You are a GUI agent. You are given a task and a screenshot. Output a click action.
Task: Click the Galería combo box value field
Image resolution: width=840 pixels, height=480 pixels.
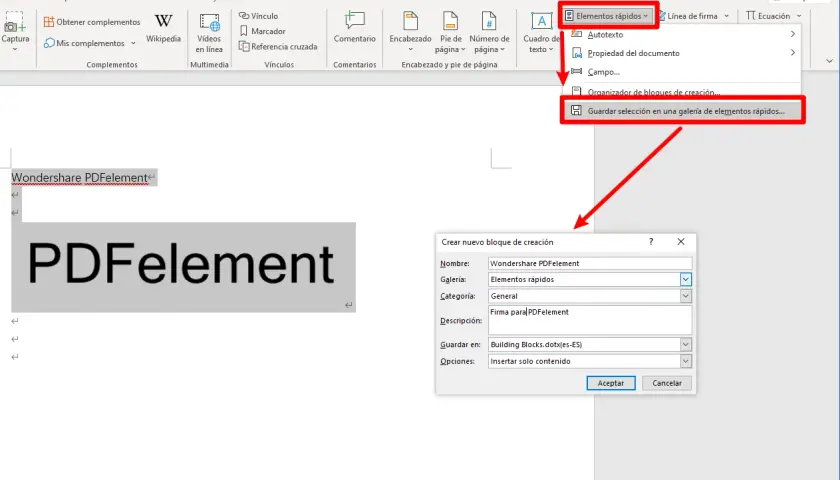pos(584,279)
